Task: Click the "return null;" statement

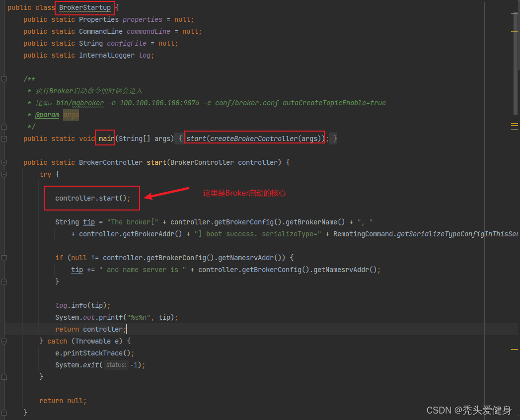Action: [63, 401]
